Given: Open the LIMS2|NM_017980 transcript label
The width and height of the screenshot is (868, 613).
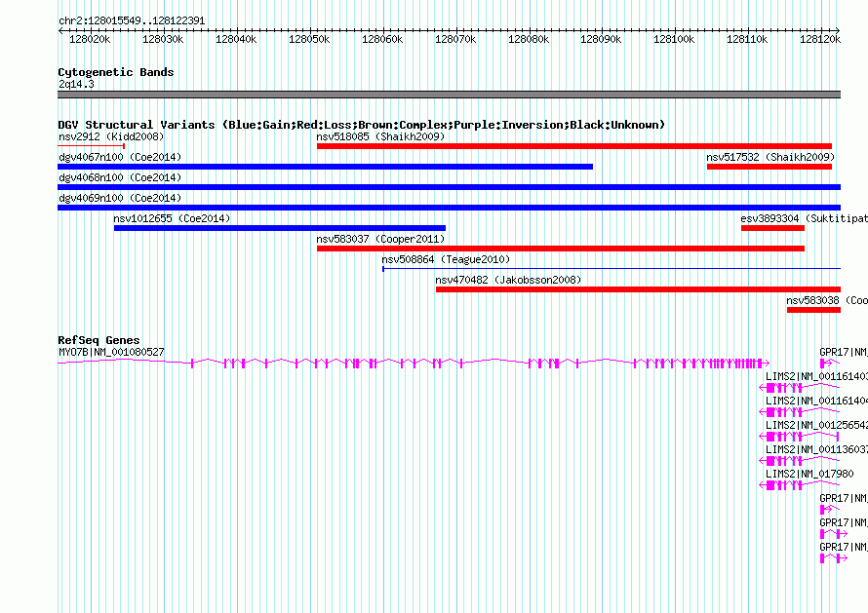Looking at the screenshot, I should click(x=809, y=475).
